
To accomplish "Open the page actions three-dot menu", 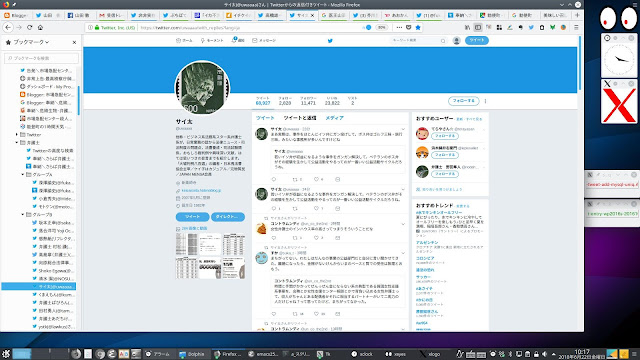I will click(399, 27).
